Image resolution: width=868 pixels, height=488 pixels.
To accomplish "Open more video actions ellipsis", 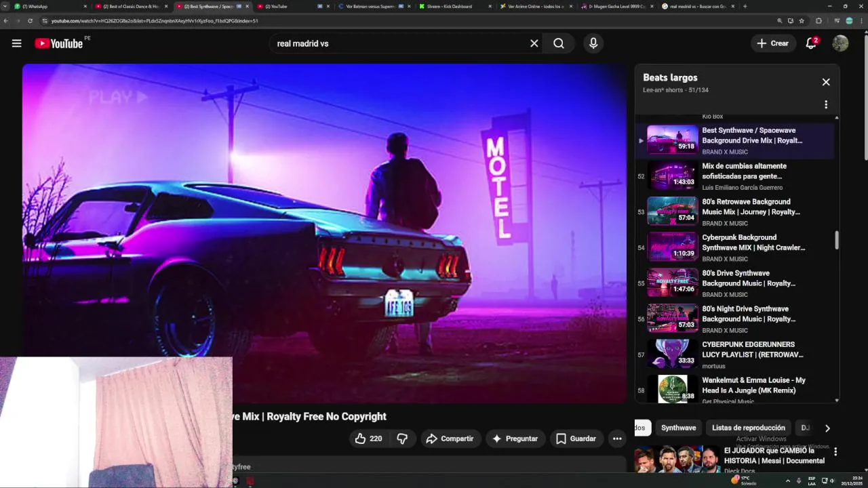I will coord(617,439).
